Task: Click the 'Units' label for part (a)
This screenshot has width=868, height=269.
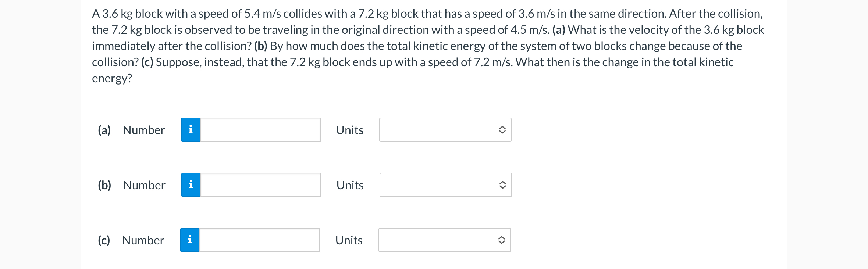Action: tap(349, 130)
